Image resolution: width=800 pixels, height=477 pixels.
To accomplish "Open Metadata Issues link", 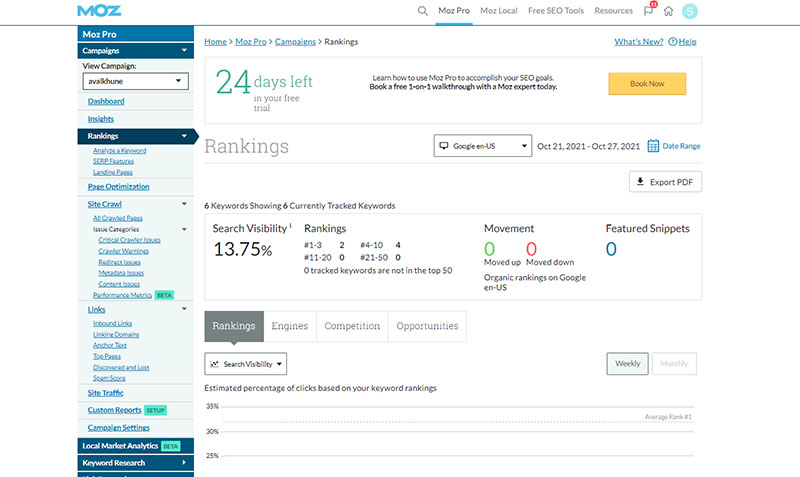I will coord(121,273).
